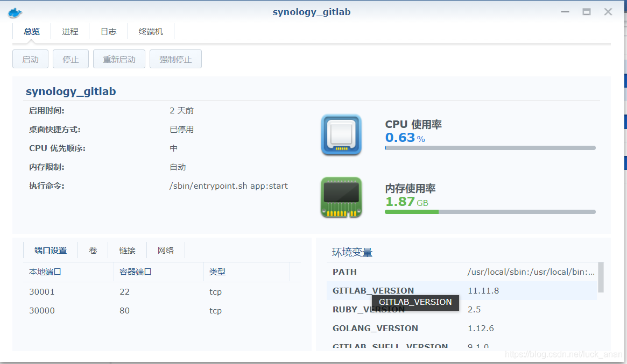627x364 pixels.
Task: Select the PATH environment variable name
Action: tap(344, 272)
